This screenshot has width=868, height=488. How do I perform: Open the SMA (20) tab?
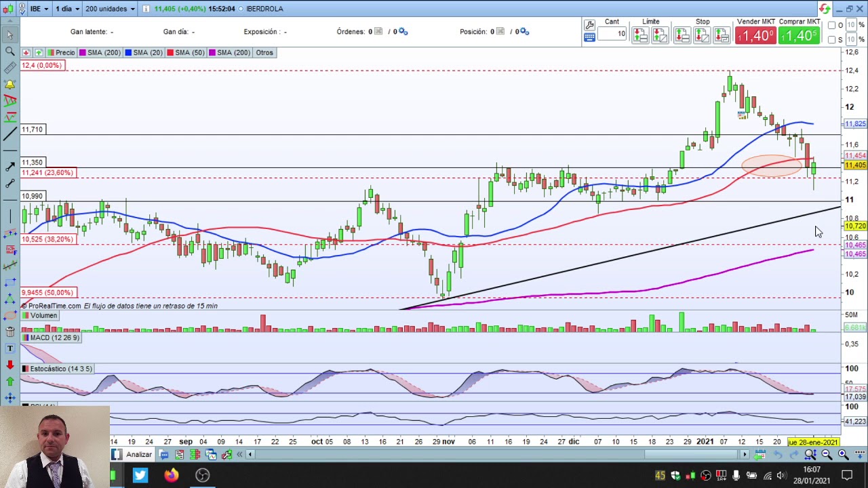pyautogui.click(x=144, y=52)
